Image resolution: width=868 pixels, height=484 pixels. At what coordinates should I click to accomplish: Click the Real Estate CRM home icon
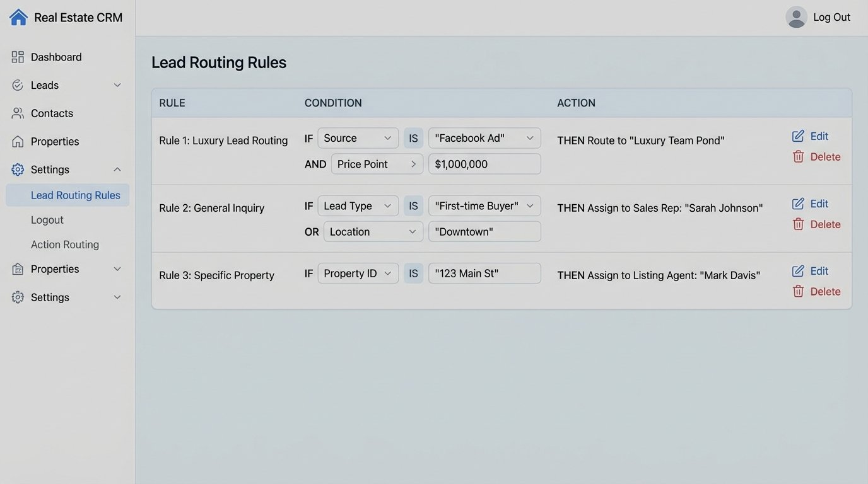[18, 16]
